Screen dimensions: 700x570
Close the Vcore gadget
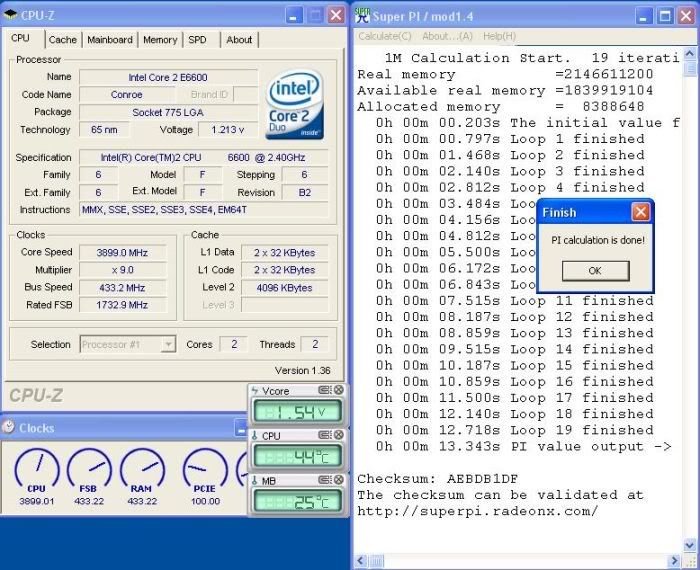coord(339,390)
